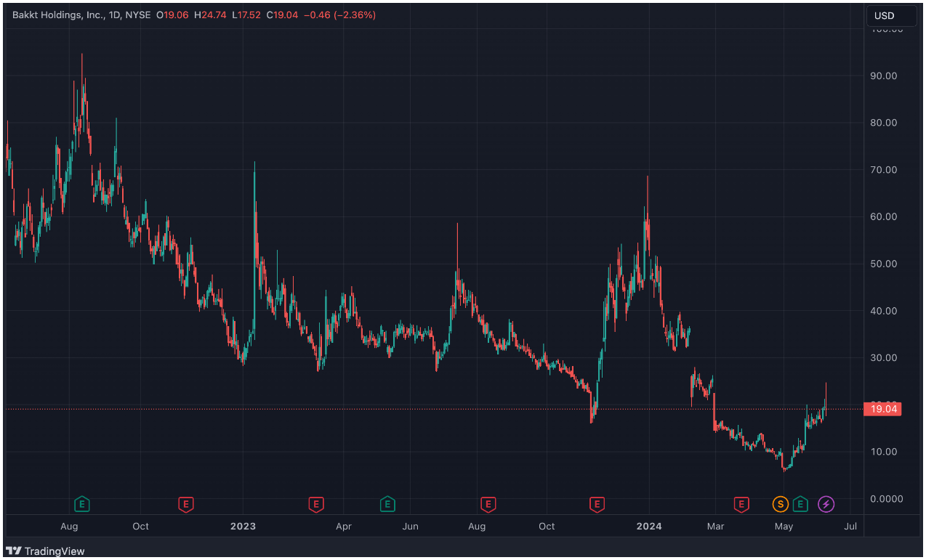The image size is (926, 560).
Task: Select the green earnings marker after May 2024
Action: (800, 503)
